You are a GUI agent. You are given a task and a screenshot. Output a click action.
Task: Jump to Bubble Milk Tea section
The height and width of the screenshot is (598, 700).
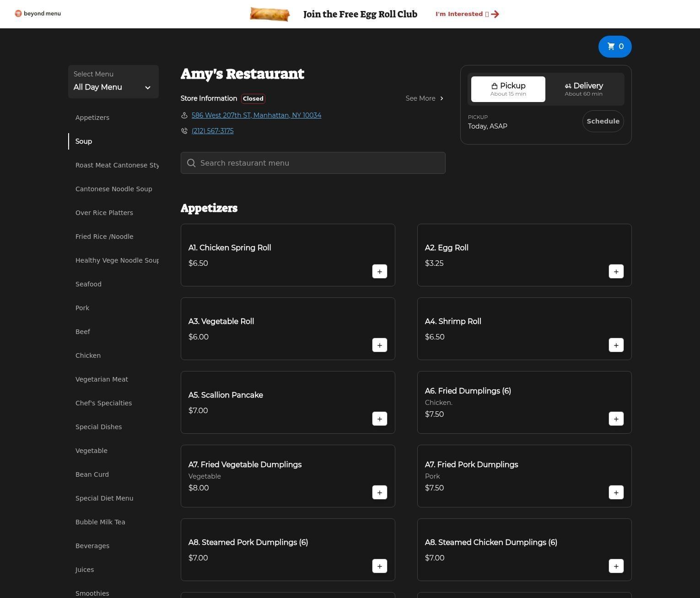[100, 522]
